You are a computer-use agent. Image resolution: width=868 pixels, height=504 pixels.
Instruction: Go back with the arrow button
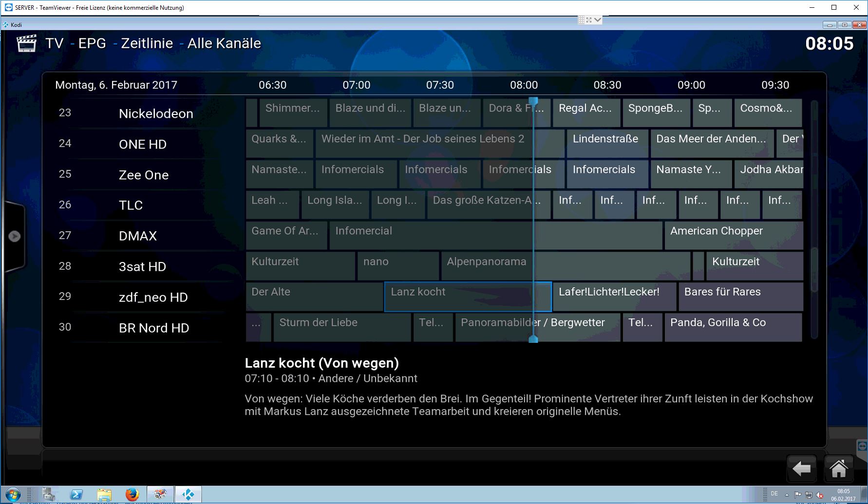[802, 468]
